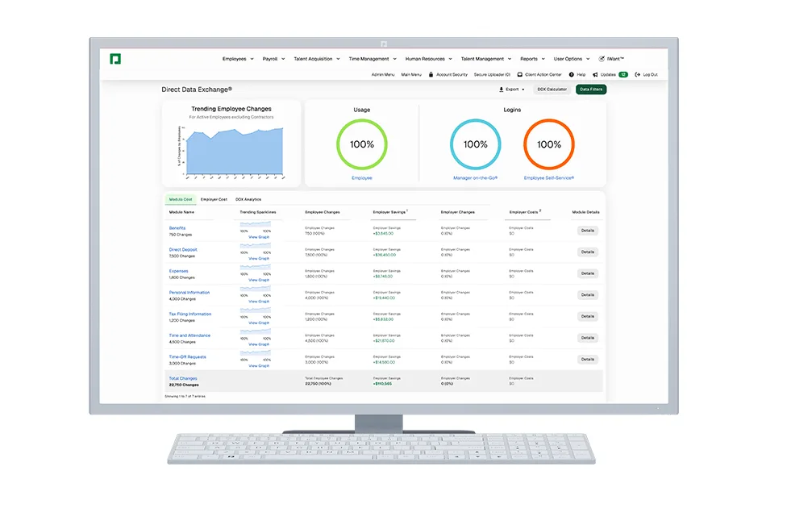Screen dimensions: 812x508
Task: Click the Employee Self-Service link
Action: click(549, 178)
